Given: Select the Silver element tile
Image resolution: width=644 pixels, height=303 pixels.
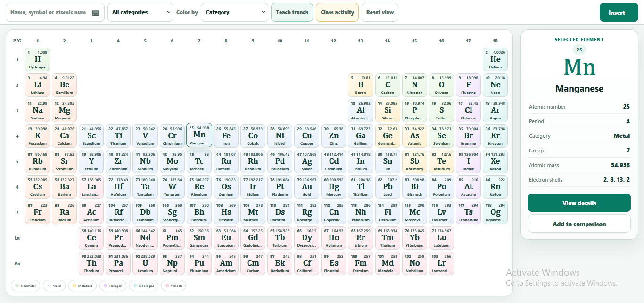Looking at the screenshot, I should (307, 161).
